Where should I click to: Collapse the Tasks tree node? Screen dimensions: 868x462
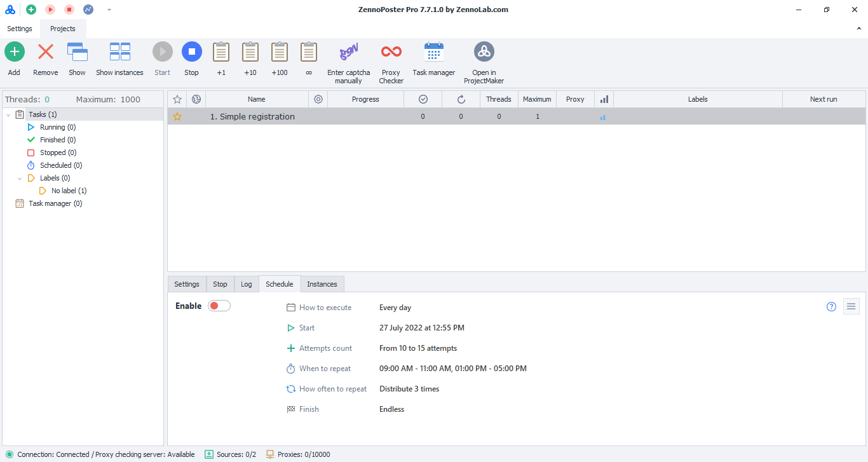click(8, 115)
